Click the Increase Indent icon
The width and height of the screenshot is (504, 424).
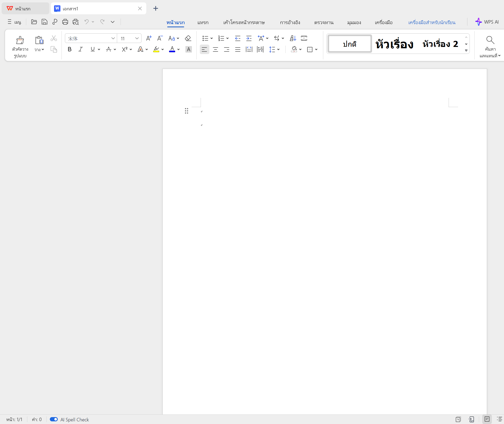coord(249,38)
